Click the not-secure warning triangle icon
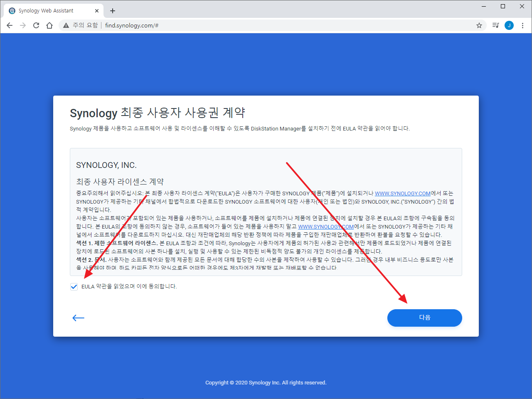This screenshot has height=399, width=532. click(66, 25)
